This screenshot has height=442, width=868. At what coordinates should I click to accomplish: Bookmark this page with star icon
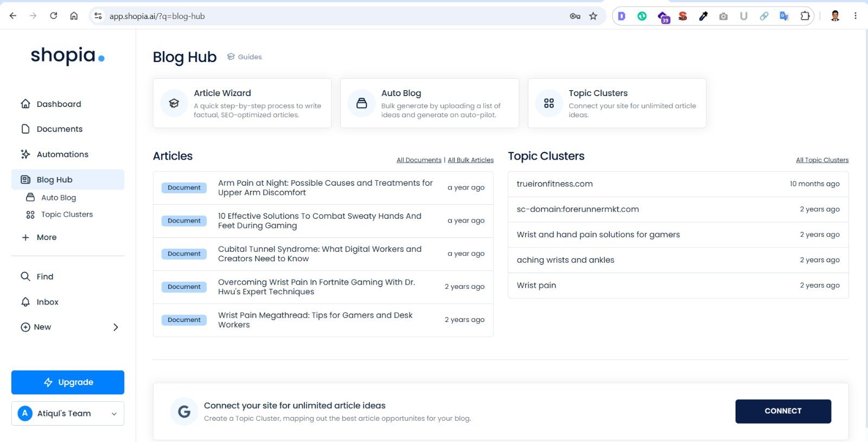click(593, 16)
